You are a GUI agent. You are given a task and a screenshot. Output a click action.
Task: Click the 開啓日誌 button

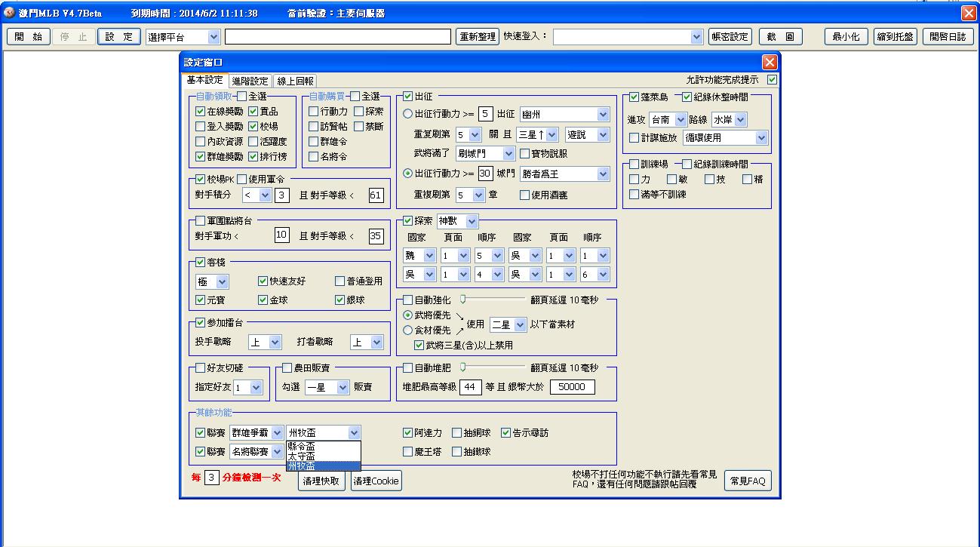(x=948, y=36)
